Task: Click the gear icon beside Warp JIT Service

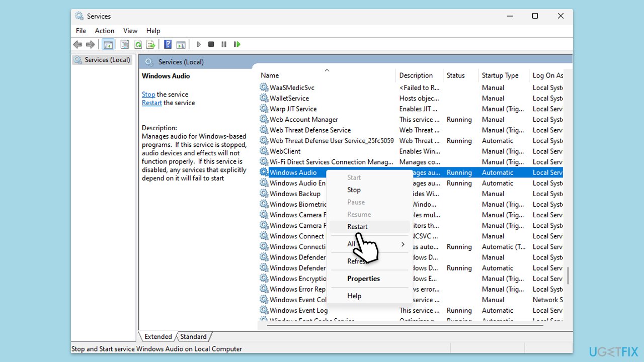Action: [x=264, y=109]
